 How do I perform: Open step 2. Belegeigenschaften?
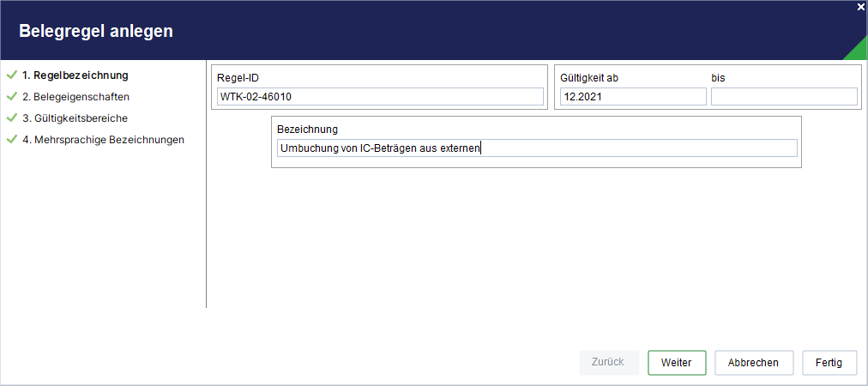coord(75,96)
